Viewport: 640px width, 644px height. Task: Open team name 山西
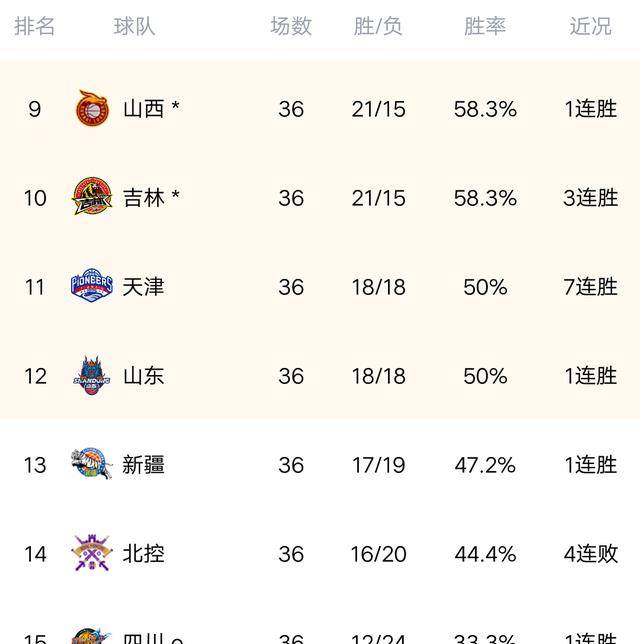pyautogui.click(x=143, y=109)
